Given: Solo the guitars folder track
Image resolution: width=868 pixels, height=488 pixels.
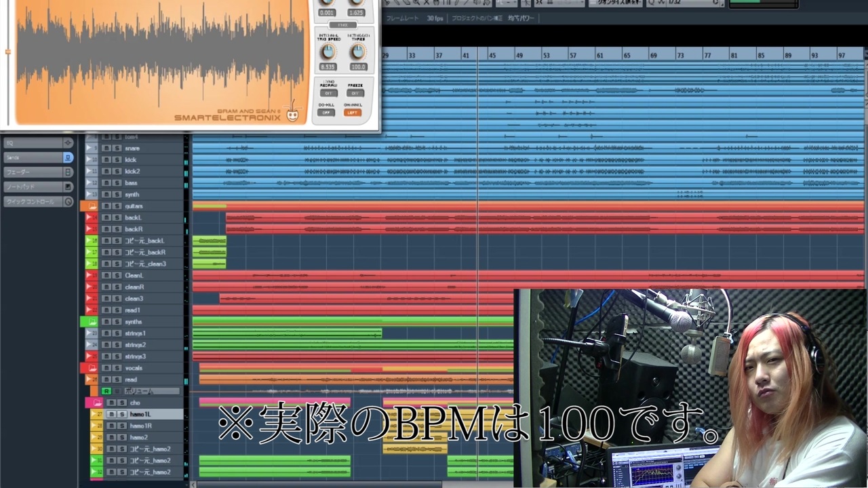Looking at the screenshot, I should tap(117, 206).
